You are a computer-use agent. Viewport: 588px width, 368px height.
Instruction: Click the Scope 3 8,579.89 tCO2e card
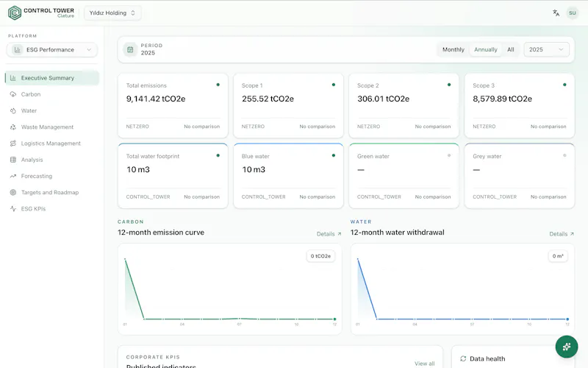(x=520, y=106)
